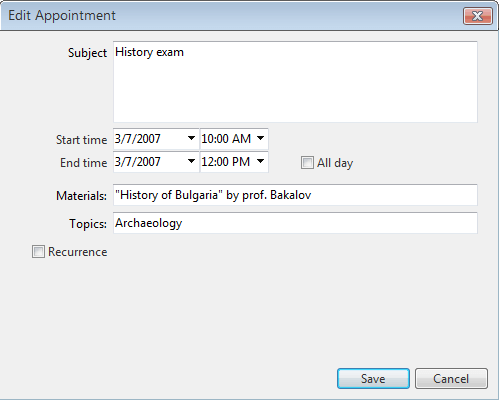Click the 10:00 AM start time value
This screenshot has width=500, height=400.
click(226, 139)
